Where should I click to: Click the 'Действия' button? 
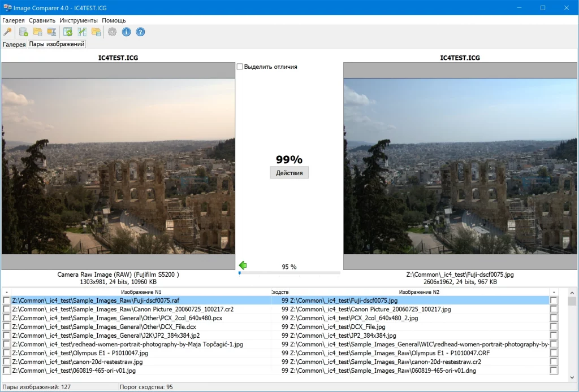click(x=289, y=173)
